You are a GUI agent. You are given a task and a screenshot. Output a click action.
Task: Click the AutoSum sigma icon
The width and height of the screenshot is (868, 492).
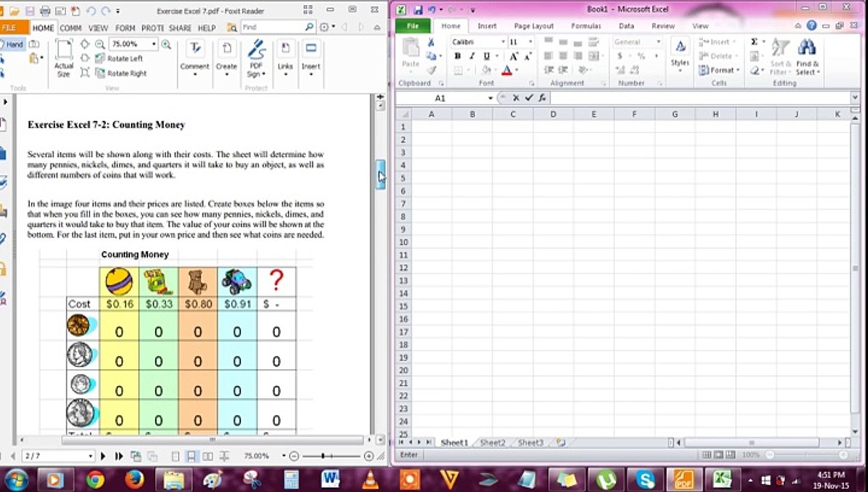pos(754,42)
